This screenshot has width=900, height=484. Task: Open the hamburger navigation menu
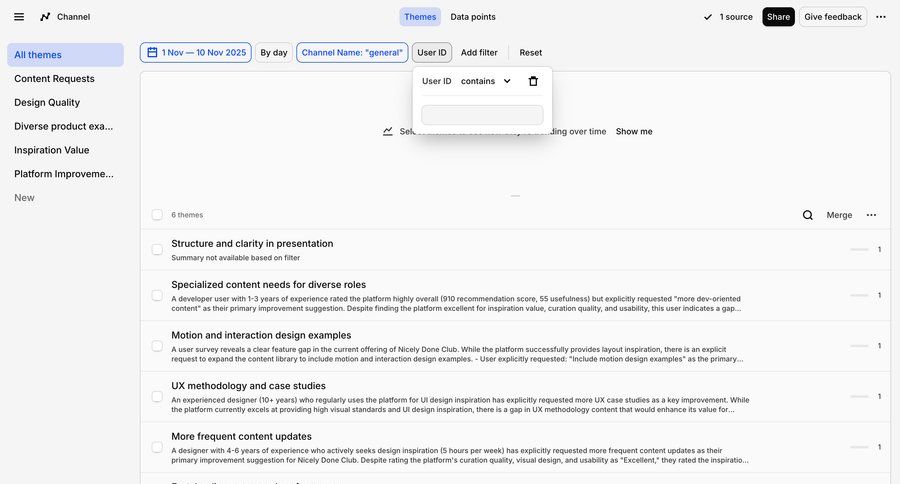click(19, 17)
